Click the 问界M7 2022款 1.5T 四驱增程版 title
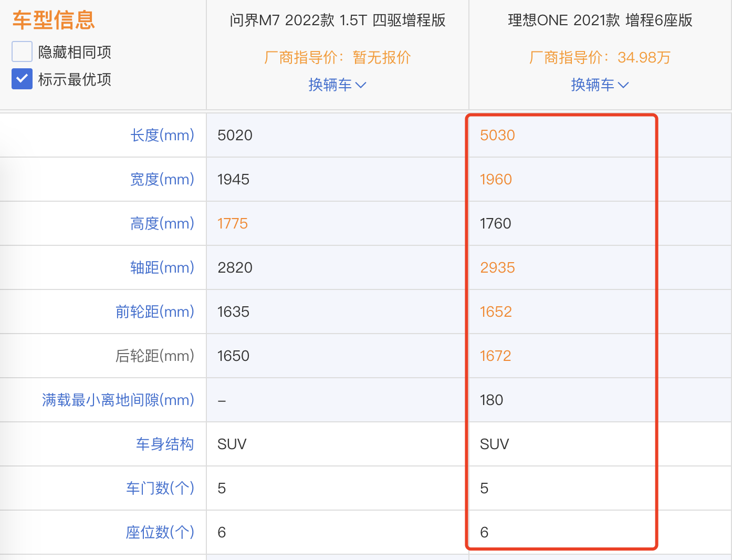 pos(338,20)
